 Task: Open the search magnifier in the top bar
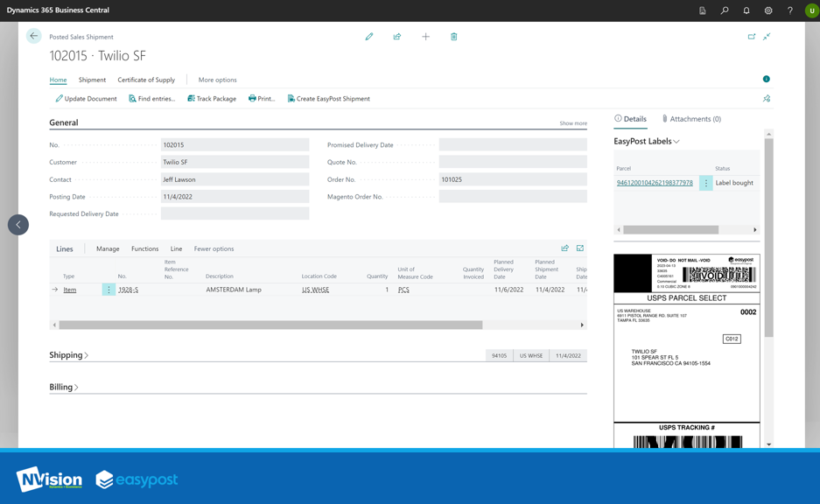(x=723, y=10)
